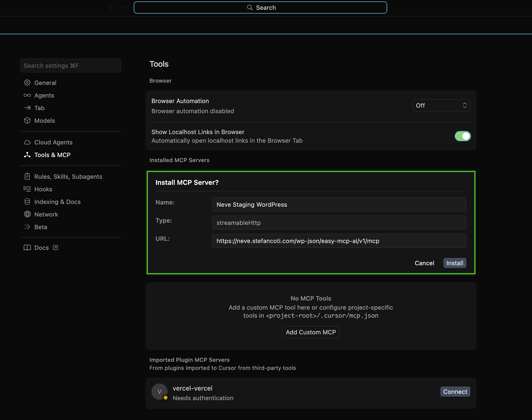Click the back navigation arrow

click(112, 8)
